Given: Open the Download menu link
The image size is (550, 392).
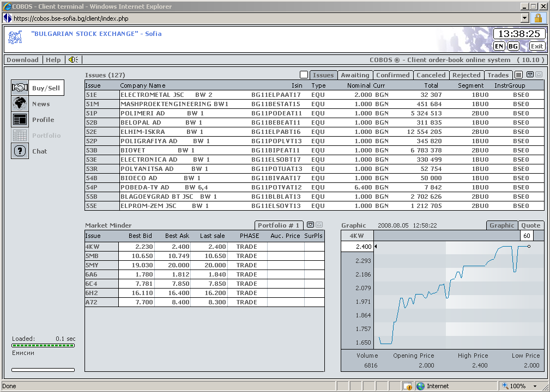Looking at the screenshot, I should coord(22,60).
